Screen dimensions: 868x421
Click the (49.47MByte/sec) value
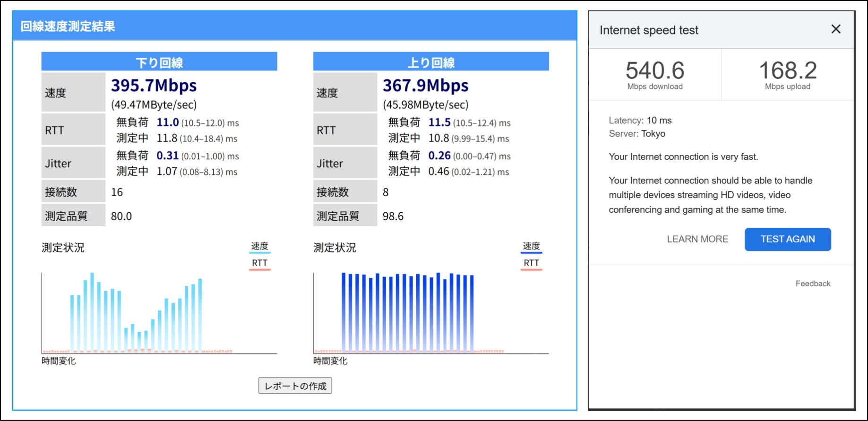tap(154, 104)
